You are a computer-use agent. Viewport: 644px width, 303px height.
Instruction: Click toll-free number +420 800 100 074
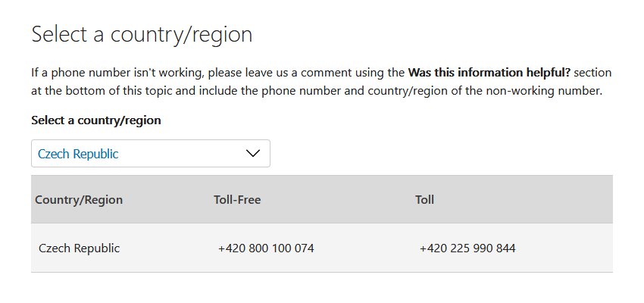pos(265,248)
